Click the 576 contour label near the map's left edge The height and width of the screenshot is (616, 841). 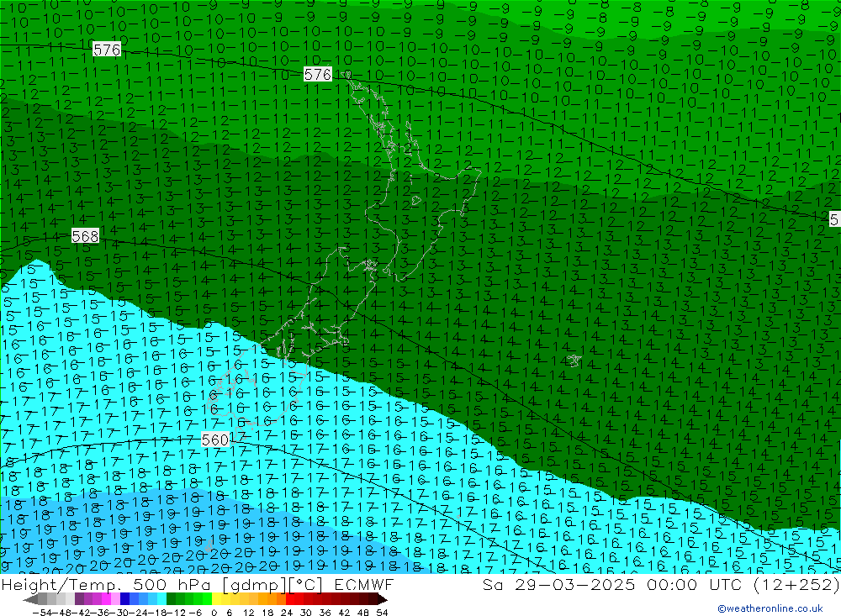pyautogui.click(x=107, y=50)
